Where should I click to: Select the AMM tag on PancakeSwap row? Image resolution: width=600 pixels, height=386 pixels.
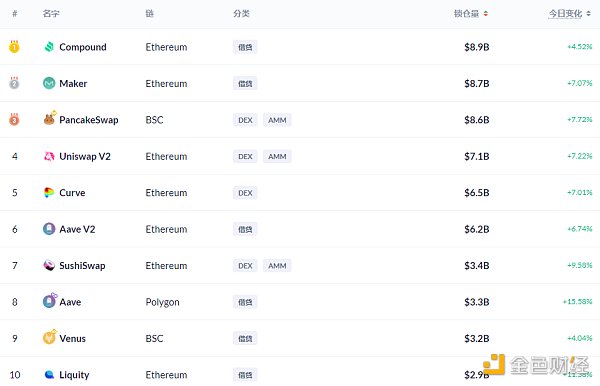click(x=277, y=120)
